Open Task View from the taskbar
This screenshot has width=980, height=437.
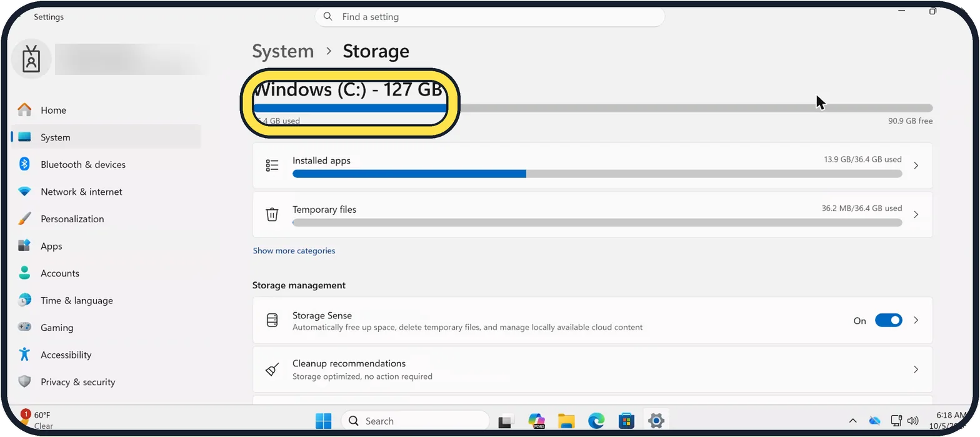point(506,421)
